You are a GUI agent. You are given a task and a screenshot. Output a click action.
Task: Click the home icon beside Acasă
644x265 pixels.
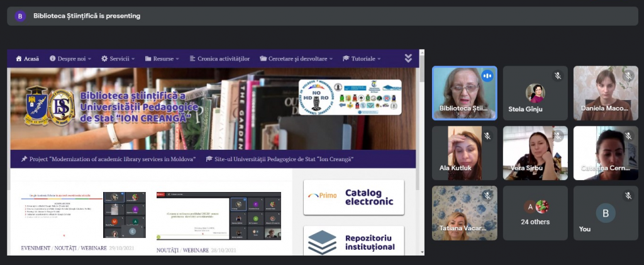18,59
